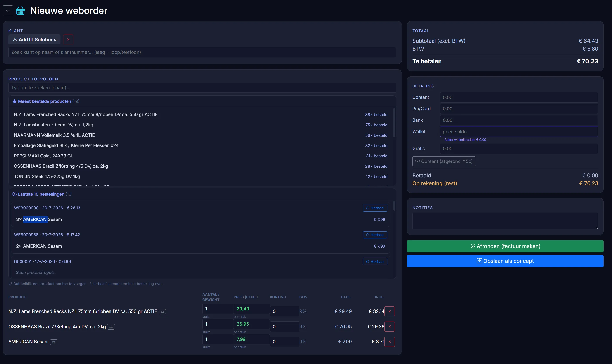Edit quantity for N.Z. Lams Frenched Racks

[x=218, y=309]
